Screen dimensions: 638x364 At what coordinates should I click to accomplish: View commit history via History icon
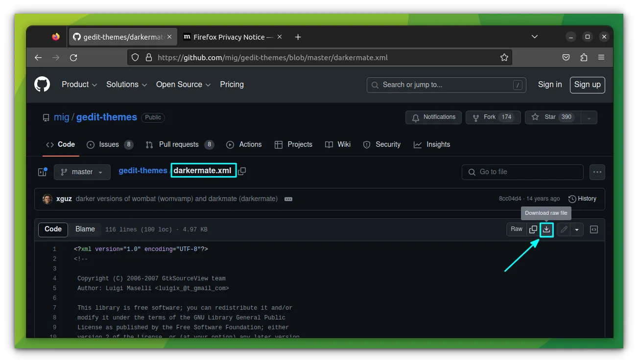(x=582, y=199)
